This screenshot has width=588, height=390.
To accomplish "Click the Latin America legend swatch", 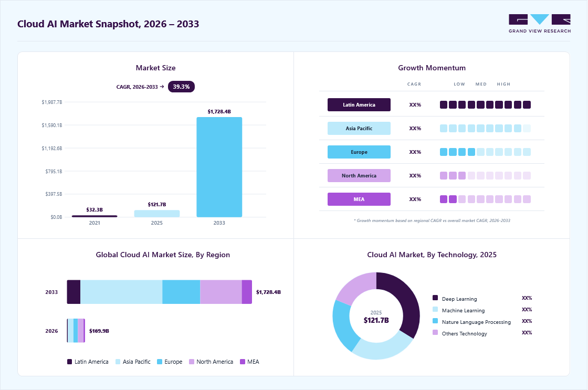I will pos(69,362).
